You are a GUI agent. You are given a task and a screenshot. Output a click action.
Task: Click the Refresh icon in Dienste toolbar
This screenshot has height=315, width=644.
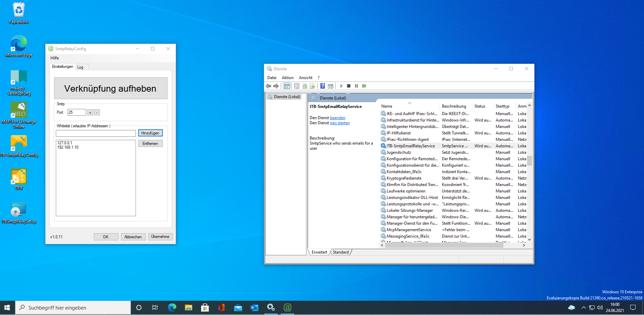coord(305,86)
